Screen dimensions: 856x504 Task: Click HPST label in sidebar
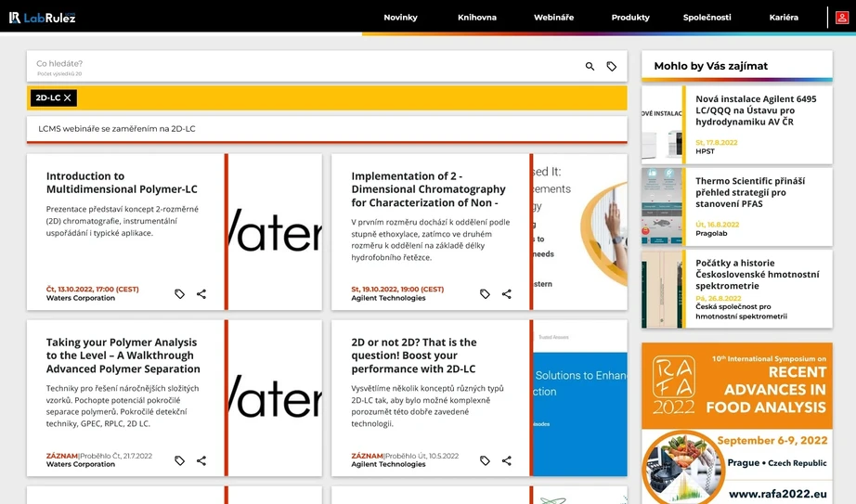[x=705, y=151]
